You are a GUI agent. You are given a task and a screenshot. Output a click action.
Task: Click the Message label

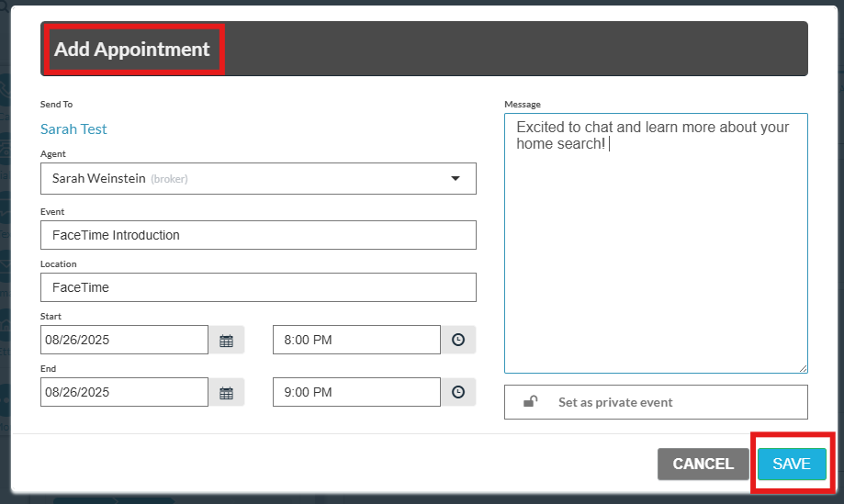click(523, 105)
